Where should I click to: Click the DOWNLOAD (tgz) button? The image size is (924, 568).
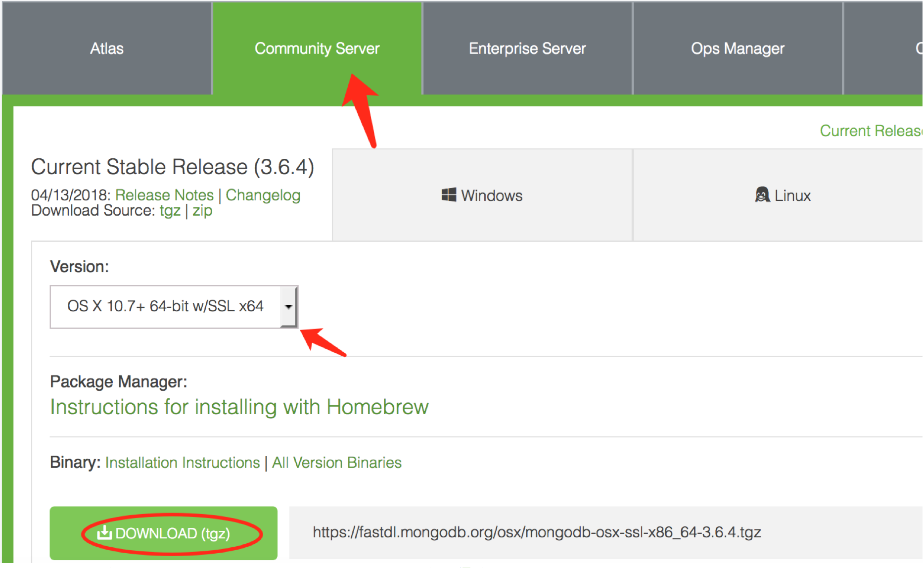164,533
